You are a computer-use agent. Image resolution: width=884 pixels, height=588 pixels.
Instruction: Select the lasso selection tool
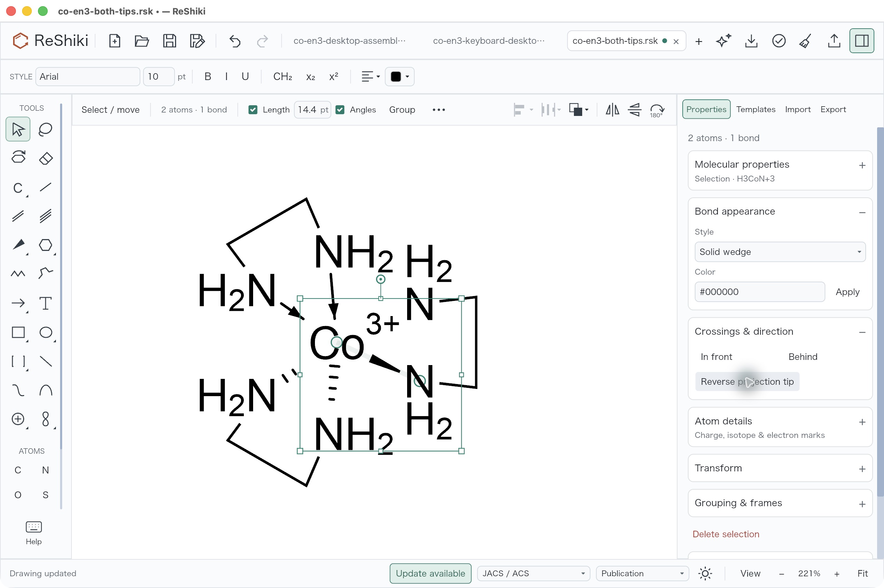point(45,129)
